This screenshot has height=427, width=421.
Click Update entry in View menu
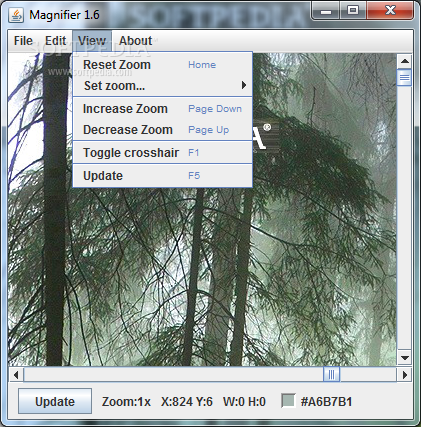(x=162, y=176)
